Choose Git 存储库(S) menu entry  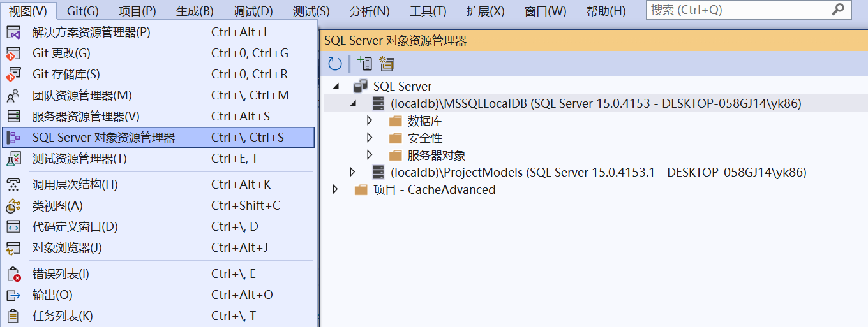(158, 74)
